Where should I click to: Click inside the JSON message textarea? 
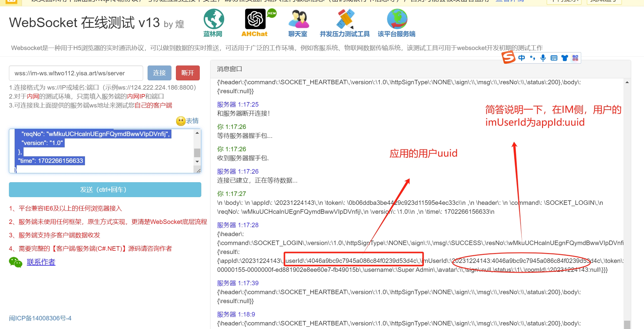point(101,151)
